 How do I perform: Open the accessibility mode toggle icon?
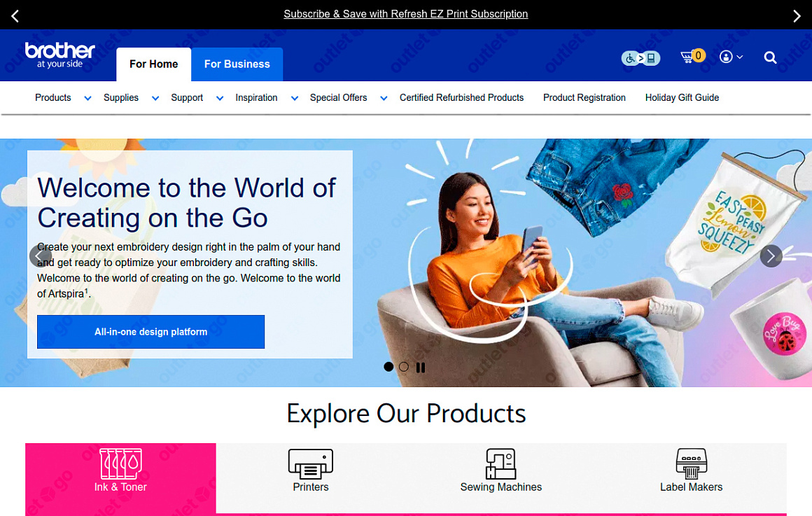pos(640,58)
